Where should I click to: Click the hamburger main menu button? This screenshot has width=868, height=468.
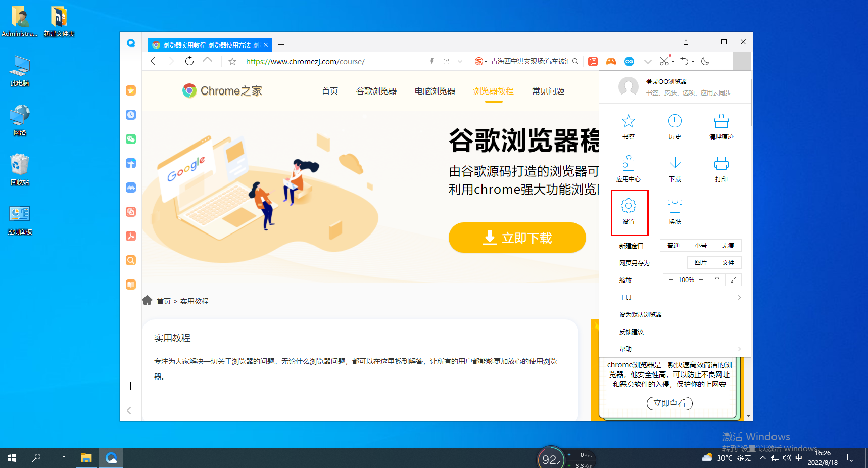[742, 61]
